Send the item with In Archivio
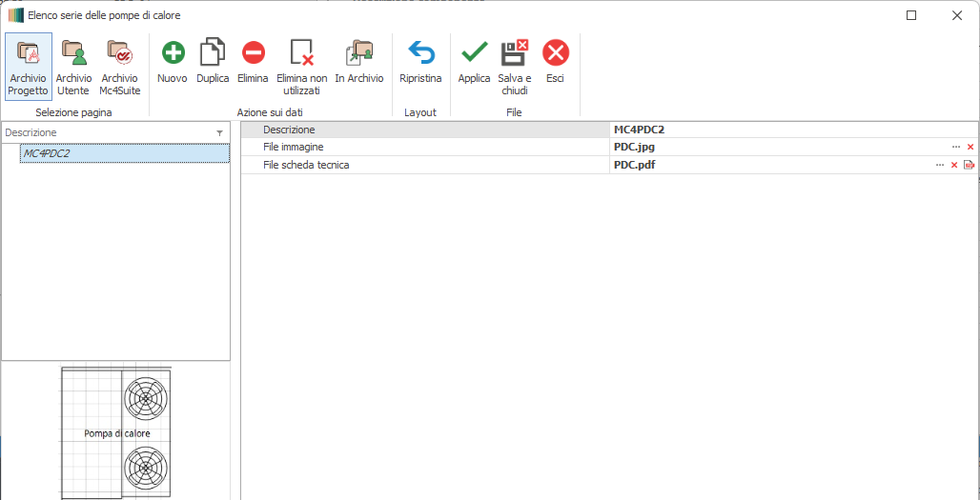The image size is (980, 500). [x=359, y=62]
